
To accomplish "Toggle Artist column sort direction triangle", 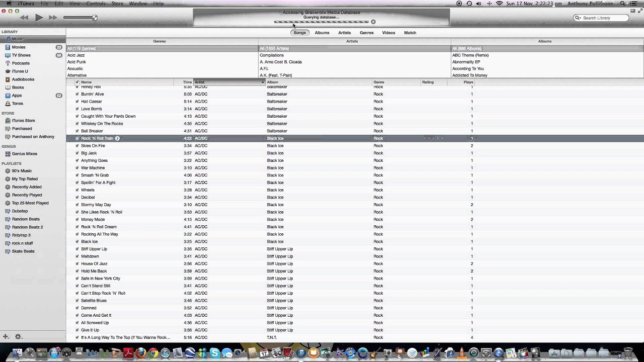I will pos(262,82).
